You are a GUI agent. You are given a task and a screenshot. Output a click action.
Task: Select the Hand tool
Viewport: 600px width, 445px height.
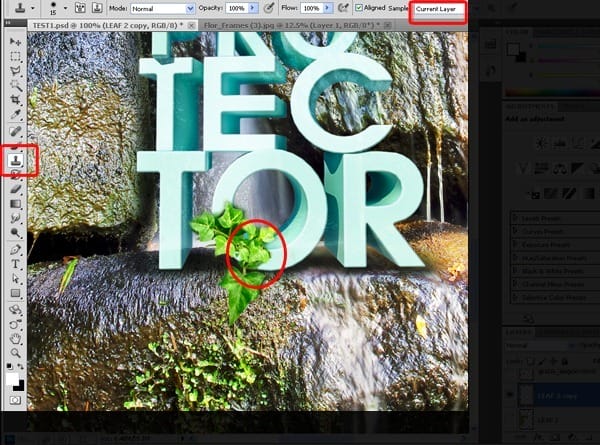click(x=15, y=339)
